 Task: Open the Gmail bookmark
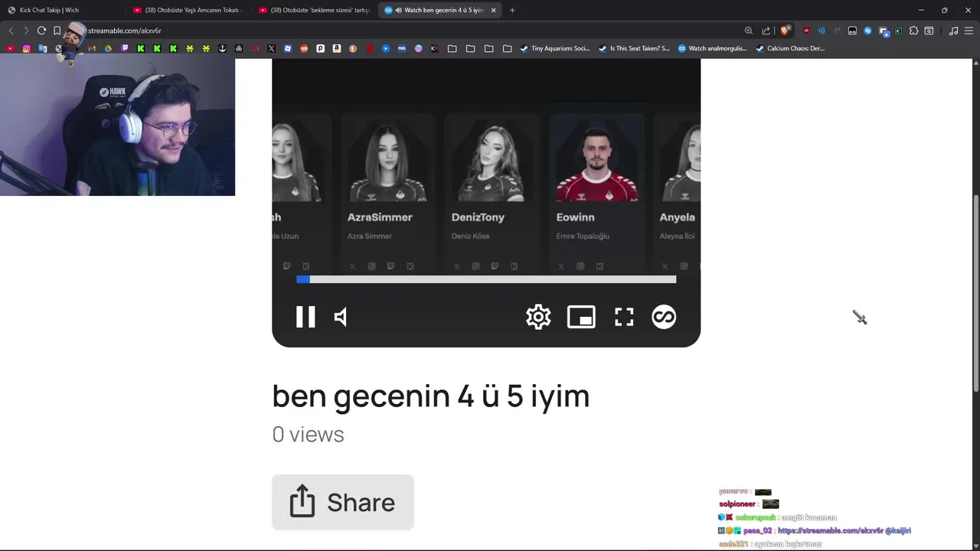[x=91, y=48]
